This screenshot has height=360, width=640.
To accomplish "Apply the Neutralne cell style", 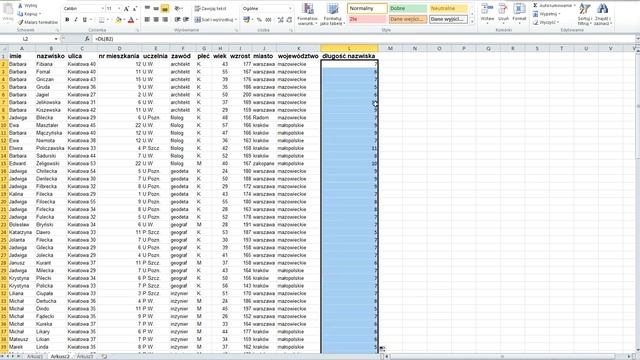I will 448,8.
